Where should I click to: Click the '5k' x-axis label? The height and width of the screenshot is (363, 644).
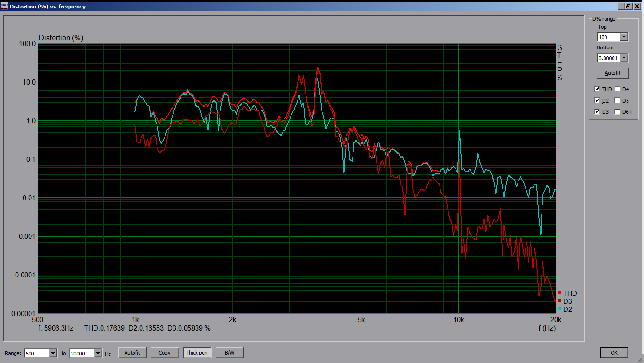(361, 320)
